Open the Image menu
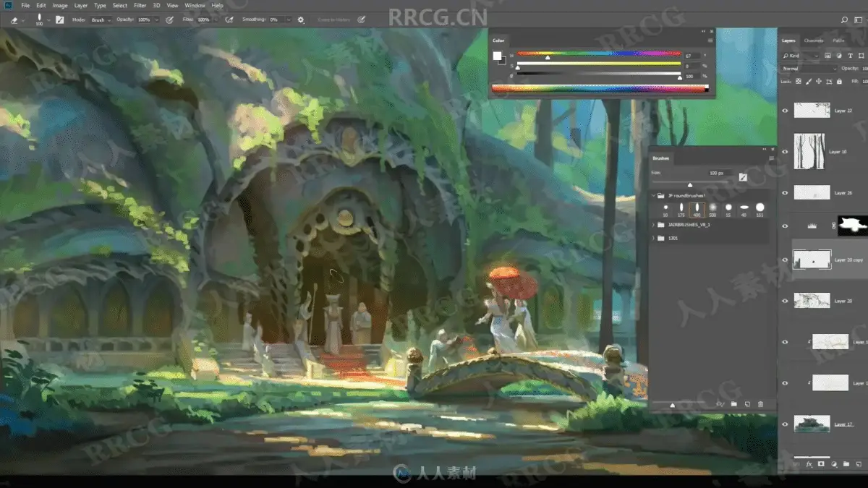This screenshot has width=868, height=488. point(60,6)
